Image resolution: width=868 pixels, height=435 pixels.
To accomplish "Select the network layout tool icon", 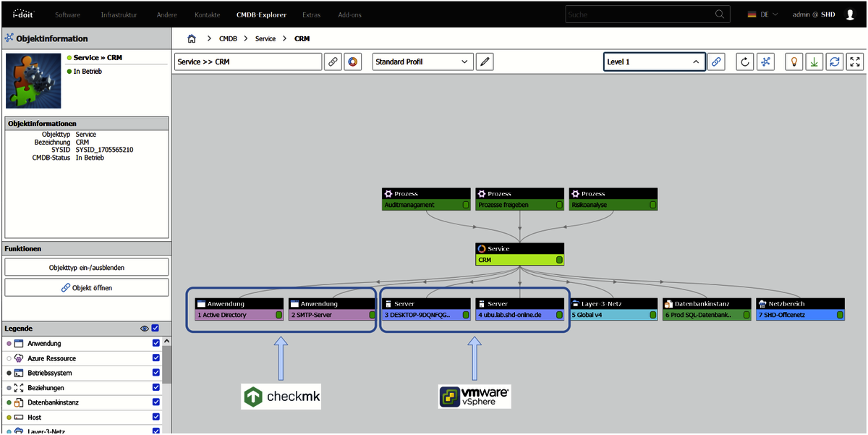I will 765,62.
